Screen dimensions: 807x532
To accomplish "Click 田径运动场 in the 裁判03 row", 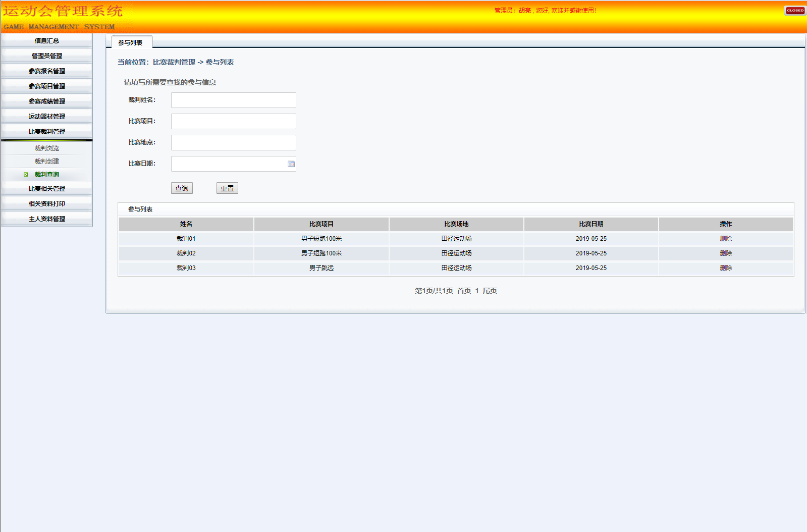I will [x=456, y=268].
